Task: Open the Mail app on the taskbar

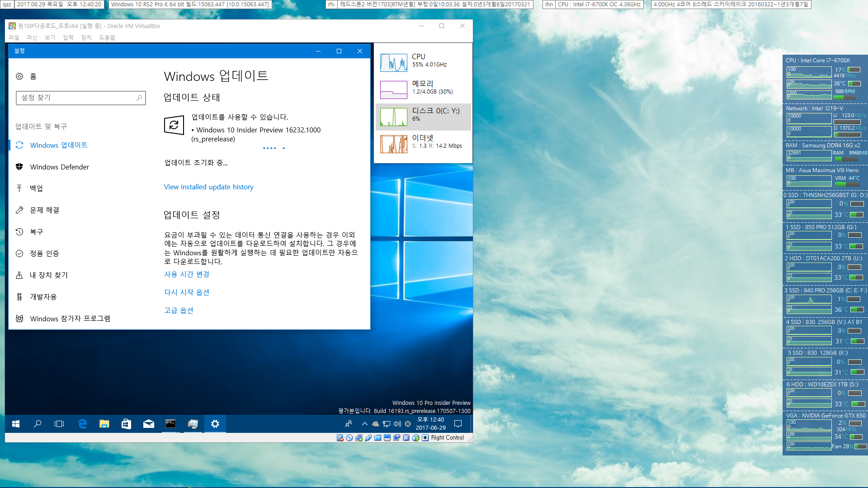Action: [148, 424]
